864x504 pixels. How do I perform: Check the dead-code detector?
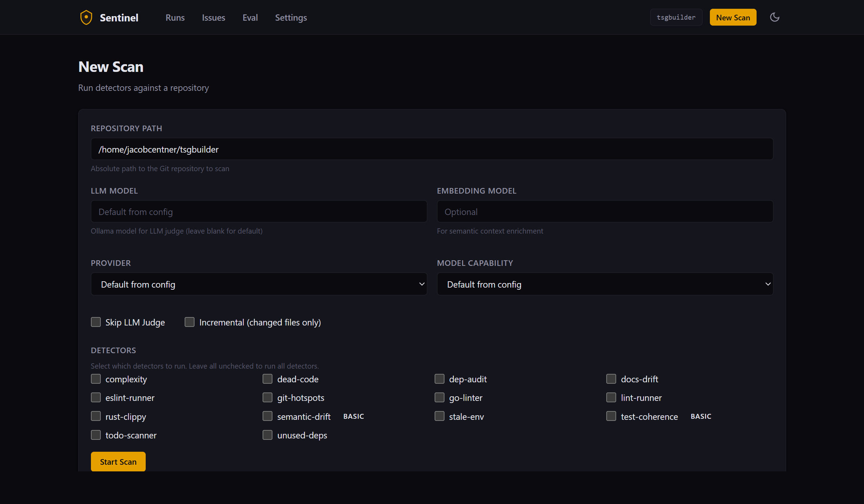(x=268, y=379)
